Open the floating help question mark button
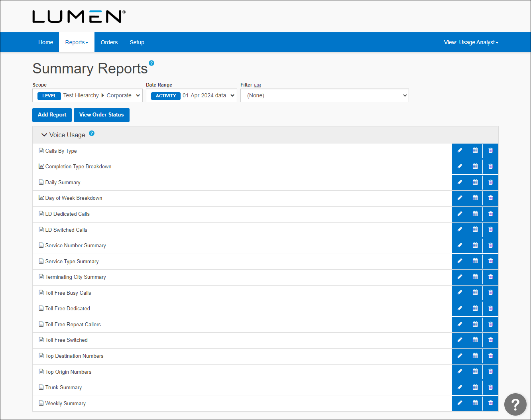 click(515, 404)
